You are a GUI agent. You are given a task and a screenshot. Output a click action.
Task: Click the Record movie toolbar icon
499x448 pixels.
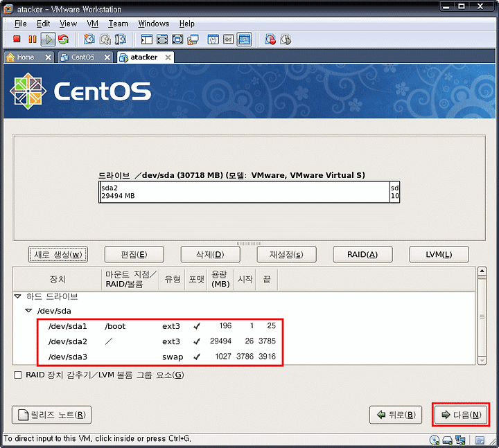(x=270, y=39)
